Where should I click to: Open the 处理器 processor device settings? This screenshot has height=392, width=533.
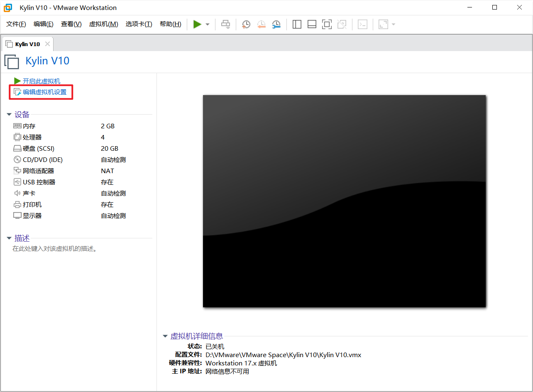pos(30,137)
